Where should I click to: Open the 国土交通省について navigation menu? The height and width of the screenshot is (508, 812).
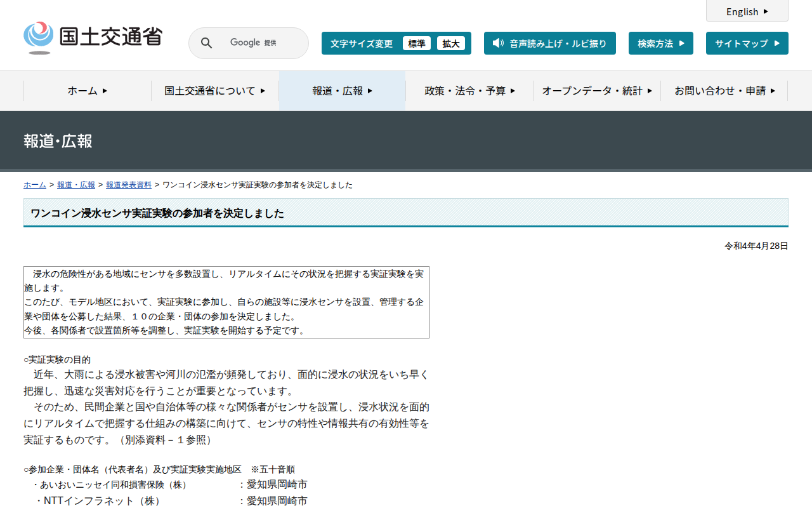pos(215,91)
